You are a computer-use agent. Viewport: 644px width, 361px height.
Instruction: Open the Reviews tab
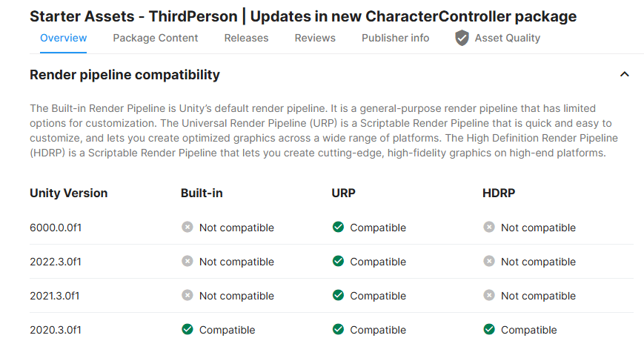point(315,39)
